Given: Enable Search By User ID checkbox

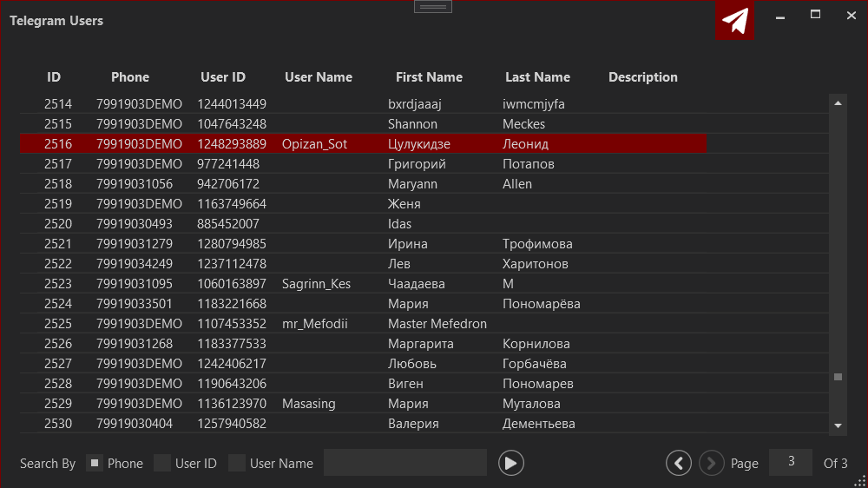Looking at the screenshot, I should tap(162, 463).
